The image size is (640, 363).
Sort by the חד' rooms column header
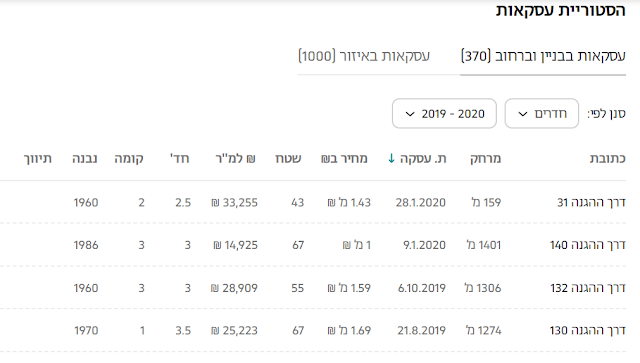pos(180,158)
